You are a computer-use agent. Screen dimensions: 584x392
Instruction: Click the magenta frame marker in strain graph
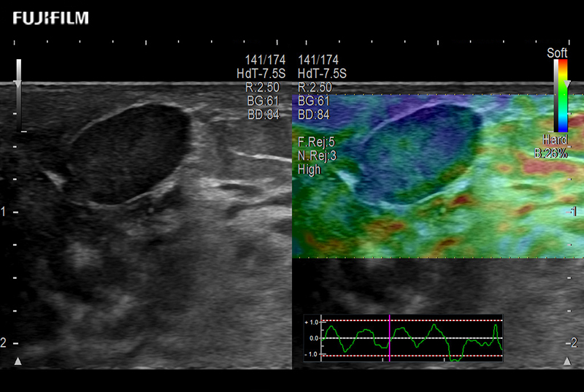(x=389, y=338)
